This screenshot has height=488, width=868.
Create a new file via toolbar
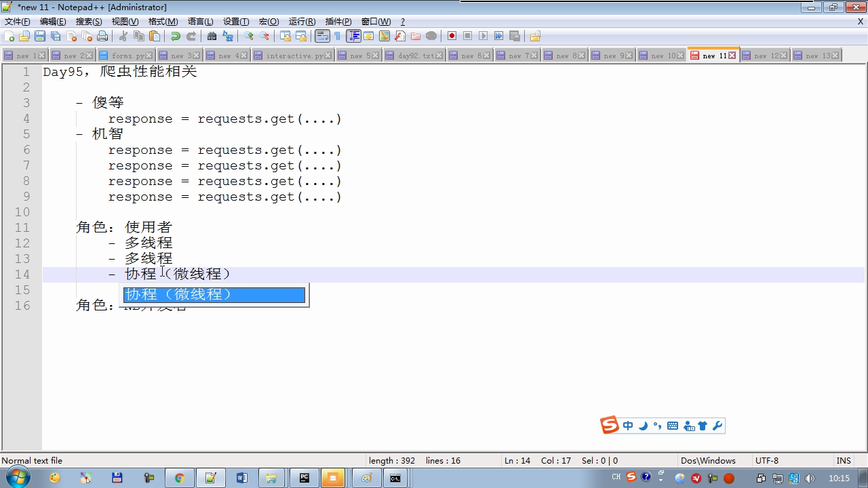click(9, 36)
